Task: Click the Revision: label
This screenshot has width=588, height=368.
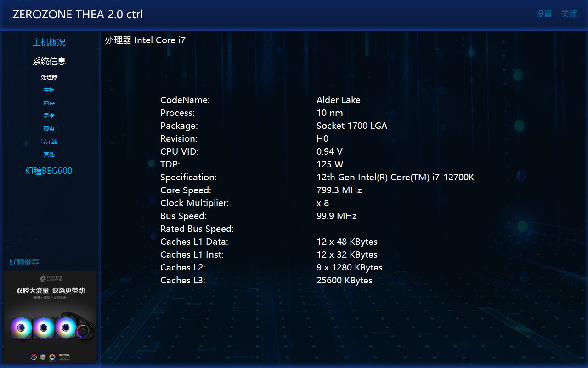Action: pos(179,138)
